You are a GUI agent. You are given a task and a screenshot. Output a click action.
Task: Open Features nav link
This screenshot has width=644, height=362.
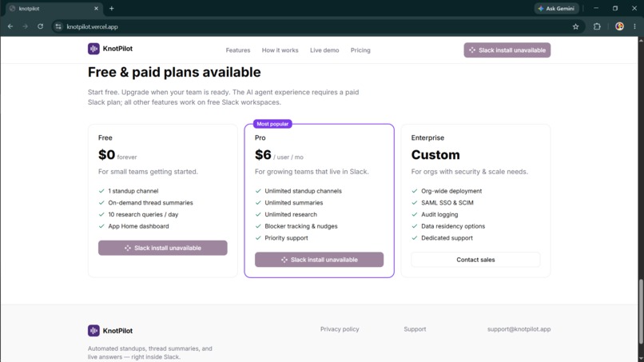coord(238,50)
